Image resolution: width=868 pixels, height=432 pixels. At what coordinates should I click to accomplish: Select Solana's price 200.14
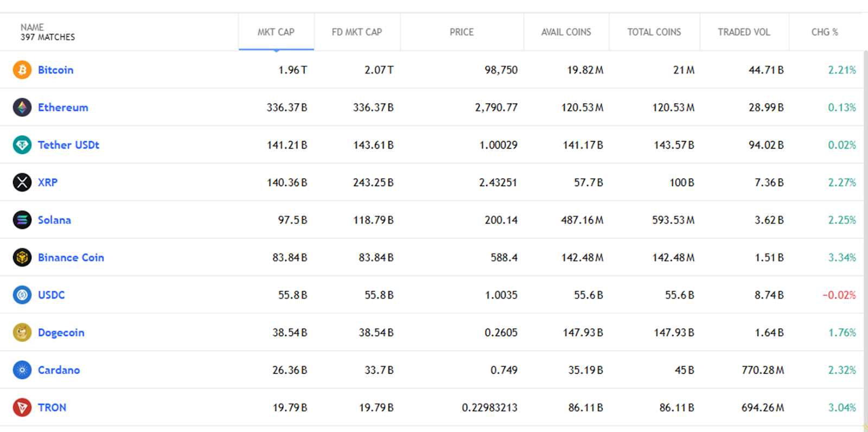coord(501,220)
